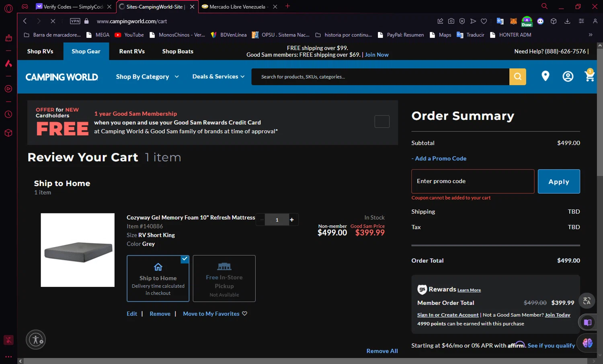Go back to previous page

(x=25, y=21)
